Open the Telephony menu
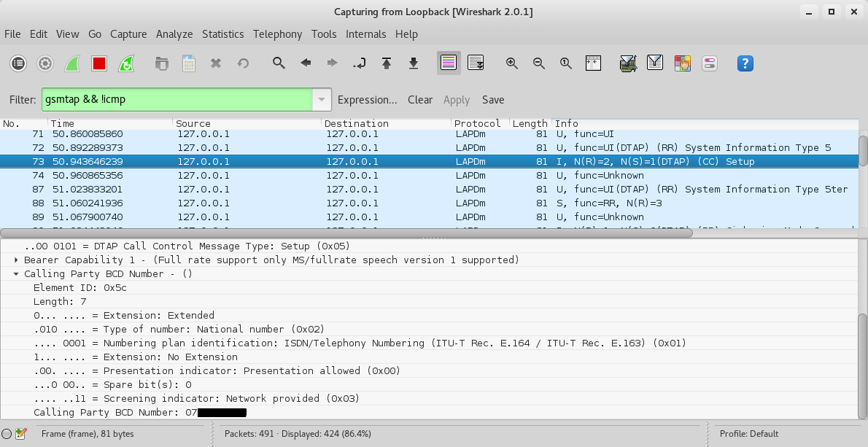Viewport: 868px width, 447px height. click(277, 34)
